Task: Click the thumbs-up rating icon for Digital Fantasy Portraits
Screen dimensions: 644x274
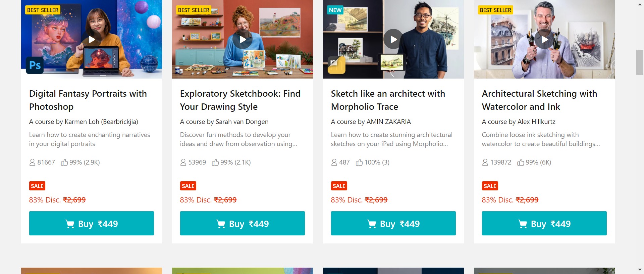Action: pyautogui.click(x=64, y=163)
